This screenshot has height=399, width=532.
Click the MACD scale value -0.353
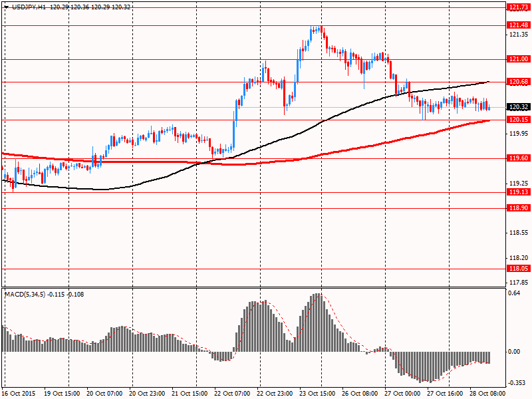click(x=515, y=383)
